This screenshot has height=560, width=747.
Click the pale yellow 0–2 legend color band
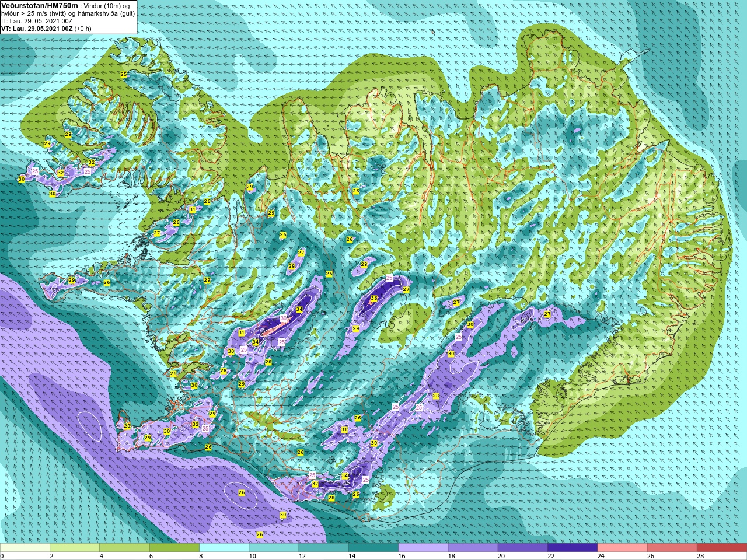click(x=25, y=548)
